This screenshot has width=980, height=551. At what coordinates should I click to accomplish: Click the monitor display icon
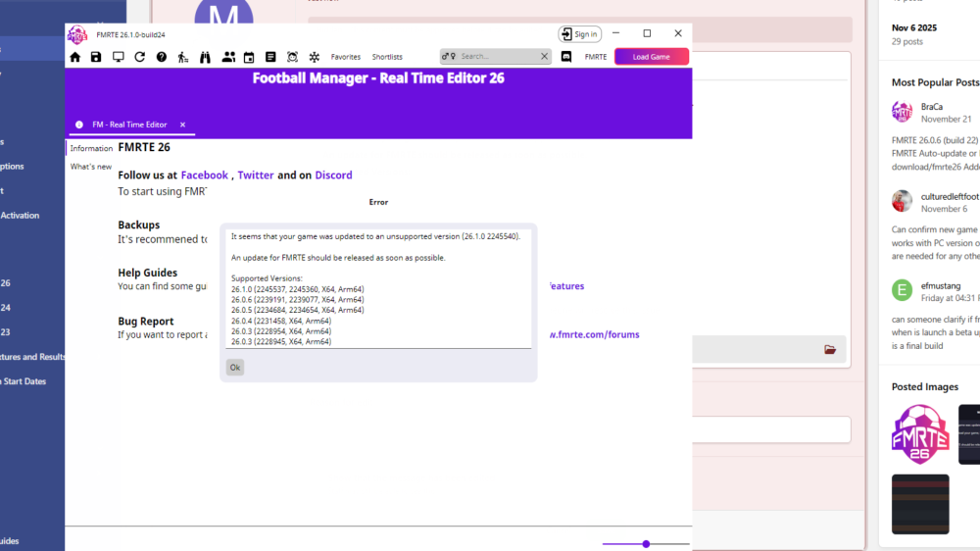[119, 57]
